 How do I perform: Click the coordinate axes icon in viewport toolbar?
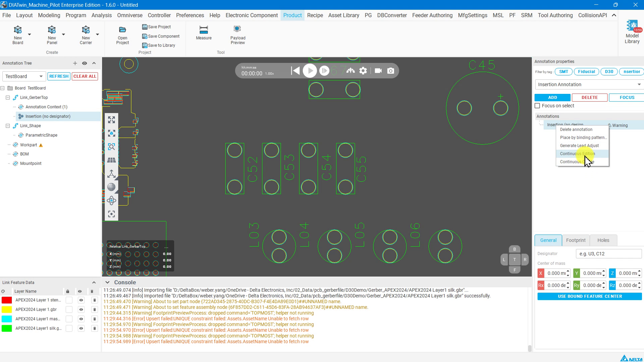click(111, 174)
